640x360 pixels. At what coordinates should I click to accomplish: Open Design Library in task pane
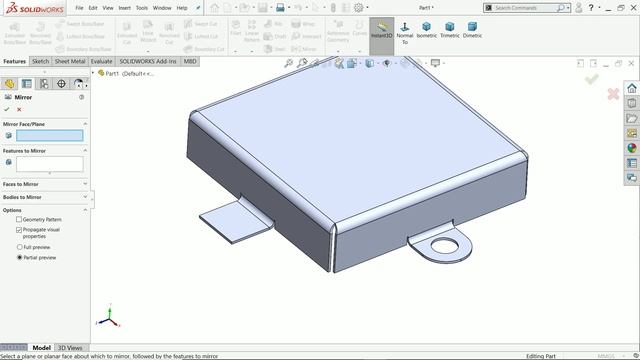click(632, 103)
